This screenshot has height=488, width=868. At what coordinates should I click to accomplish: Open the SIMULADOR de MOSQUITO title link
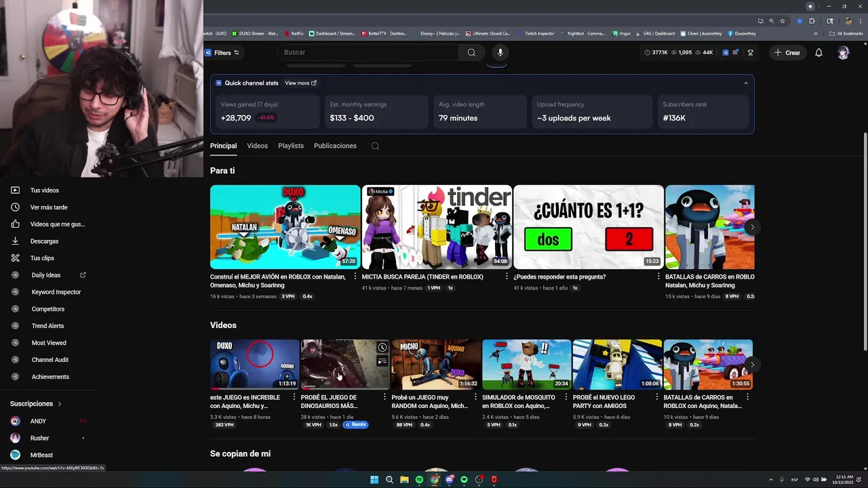[520, 402]
